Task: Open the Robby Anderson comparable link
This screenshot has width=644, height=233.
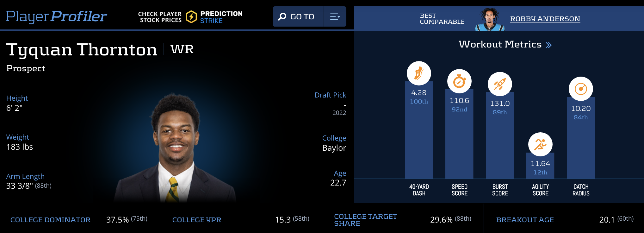Action: (545, 19)
